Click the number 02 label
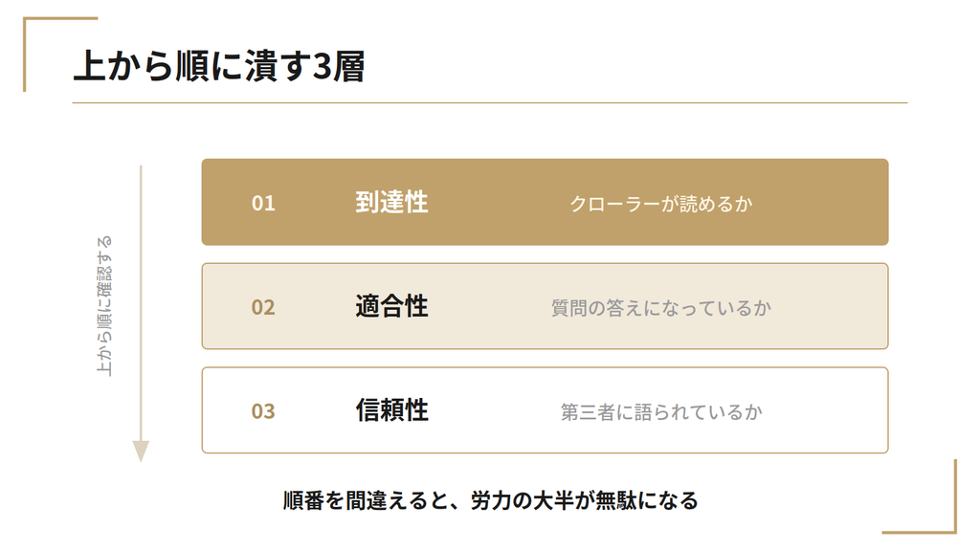 point(263,307)
